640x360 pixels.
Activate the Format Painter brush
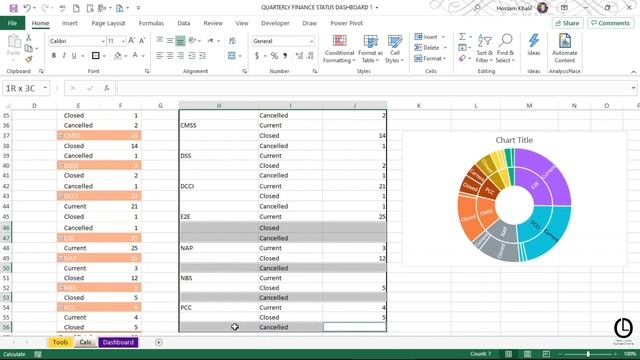point(28,60)
